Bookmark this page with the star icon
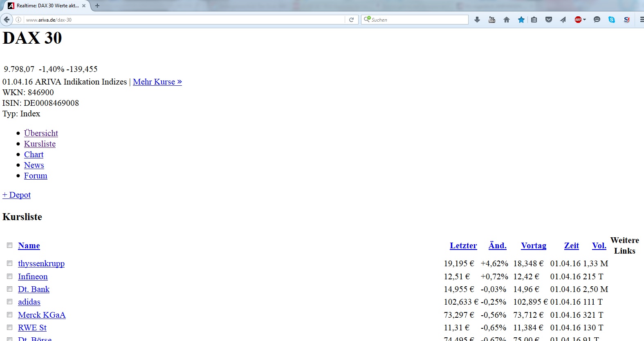Image resolution: width=644 pixels, height=341 pixels. click(521, 20)
